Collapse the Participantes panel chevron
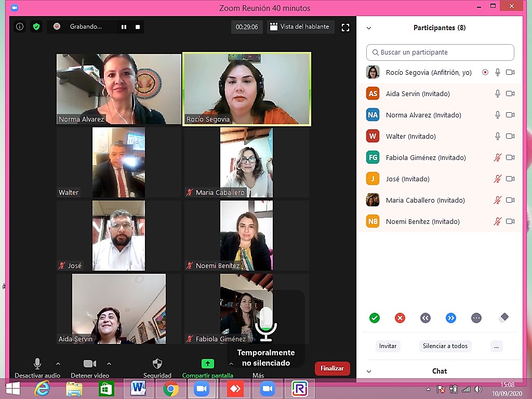532x399 pixels. click(369, 28)
